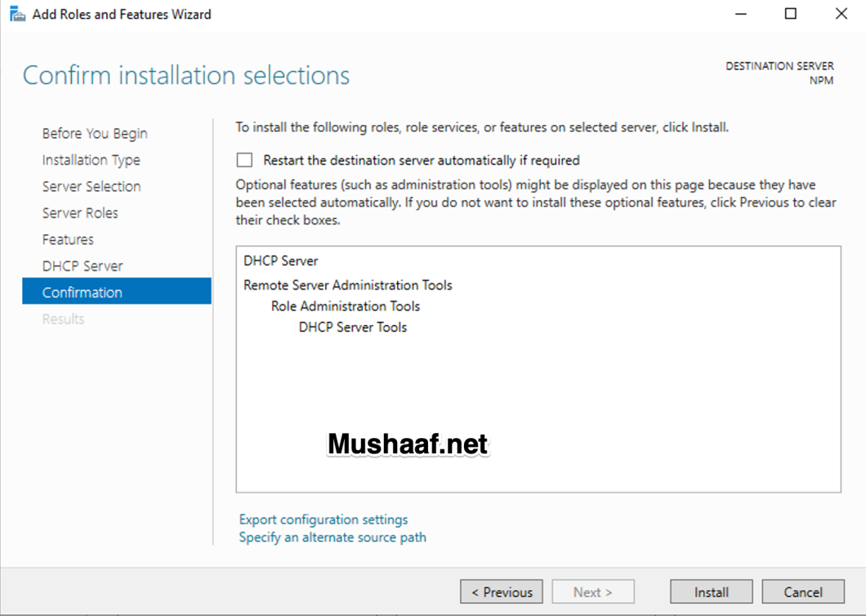Click the wizard icon in the title bar
The image size is (866, 616).
click(16, 13)
